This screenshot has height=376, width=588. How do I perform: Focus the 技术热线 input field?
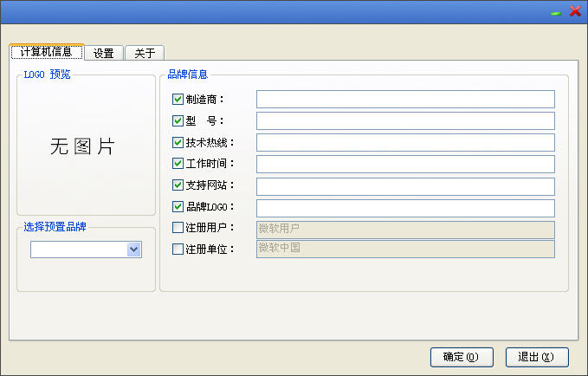pyautogui.click(x=405, y=143)
